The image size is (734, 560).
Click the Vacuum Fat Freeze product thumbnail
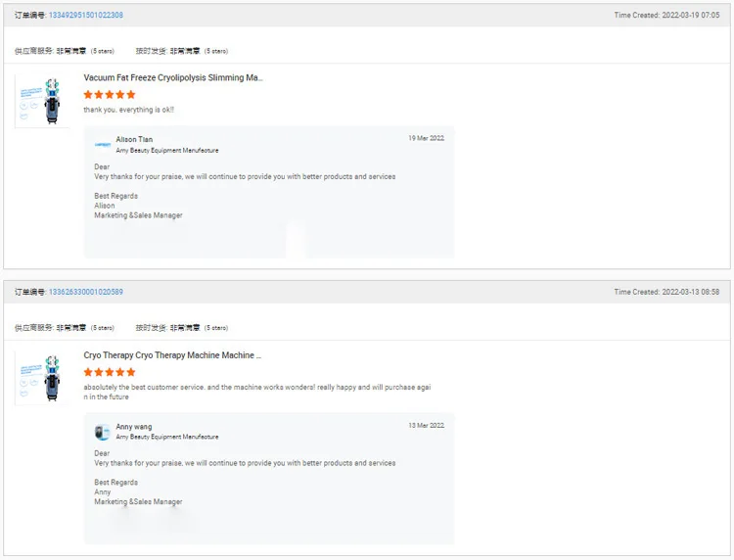point(42,102)
